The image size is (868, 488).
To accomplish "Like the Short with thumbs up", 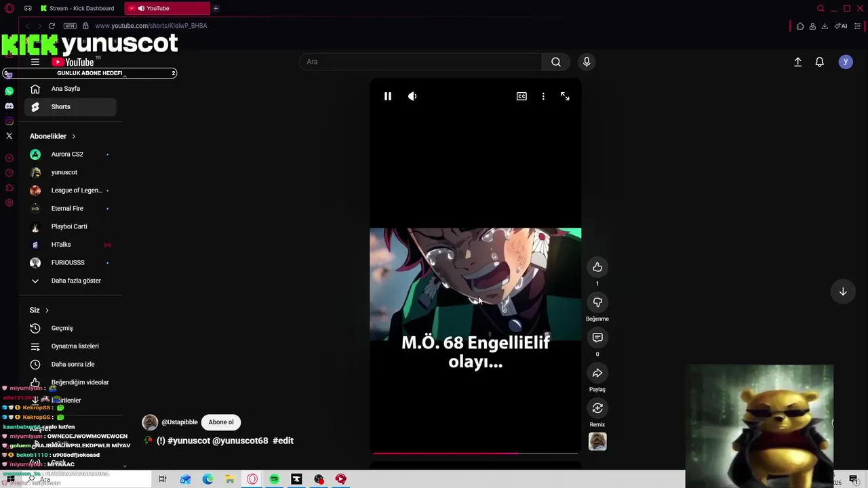I will coord(597,267).
